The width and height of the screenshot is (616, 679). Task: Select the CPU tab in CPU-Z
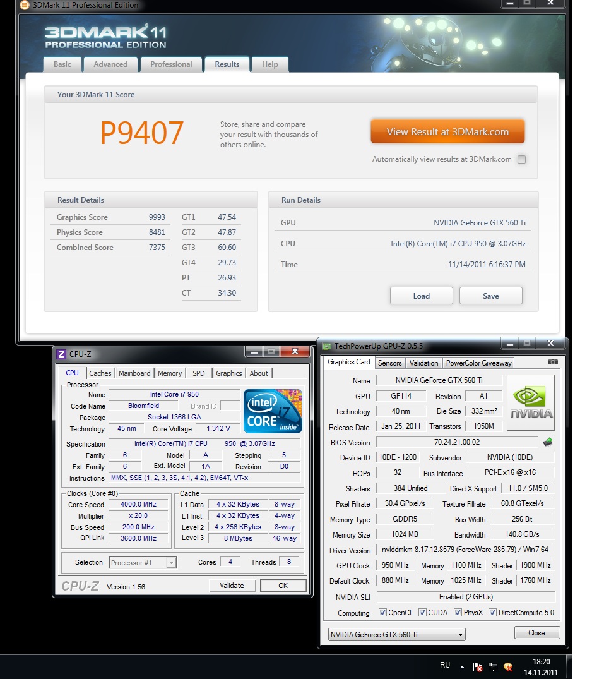[72, 373]
